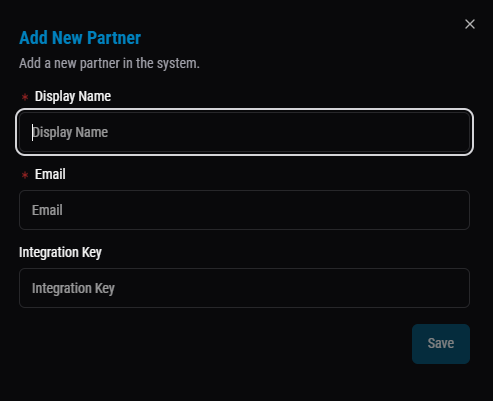Close the Add New Partner dialog

point(470,24)
